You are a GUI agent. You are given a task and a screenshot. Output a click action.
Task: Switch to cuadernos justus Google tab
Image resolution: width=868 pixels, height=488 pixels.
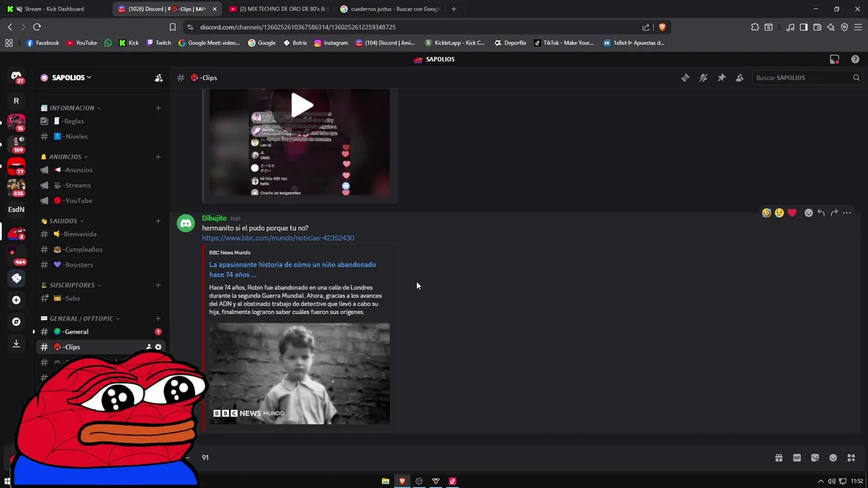point(390,9)
